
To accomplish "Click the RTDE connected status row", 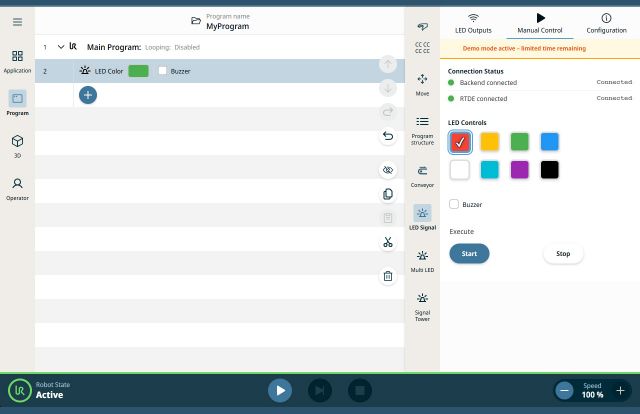I will (x=540, y=98).
